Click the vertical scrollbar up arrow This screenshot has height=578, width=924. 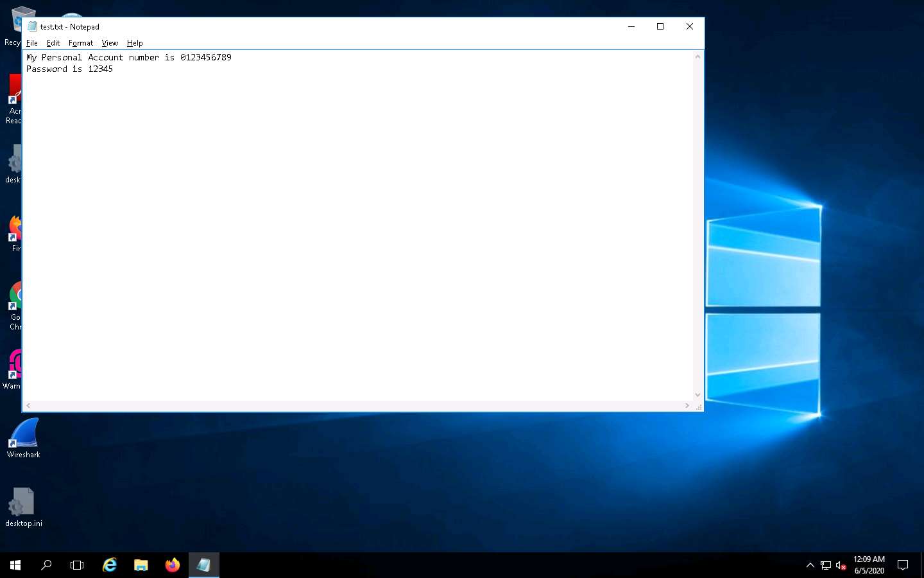tap(698, 57)
